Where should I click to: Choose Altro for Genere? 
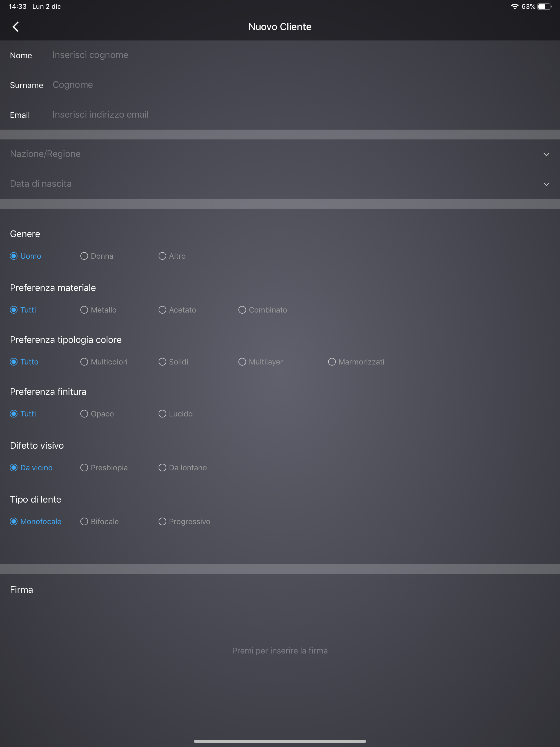coord(162,256)
